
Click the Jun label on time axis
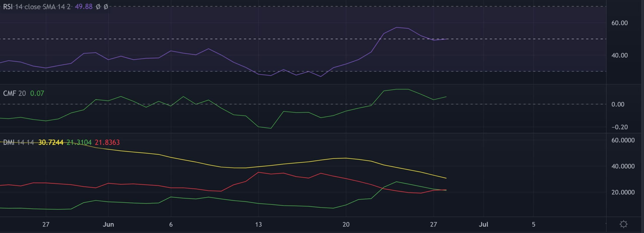coord(108,224)
